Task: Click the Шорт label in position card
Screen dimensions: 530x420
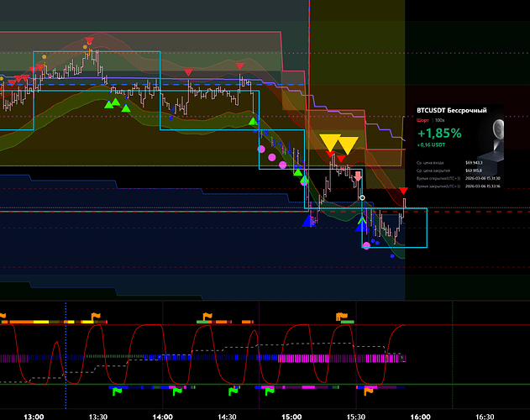Action: [422, 120]
